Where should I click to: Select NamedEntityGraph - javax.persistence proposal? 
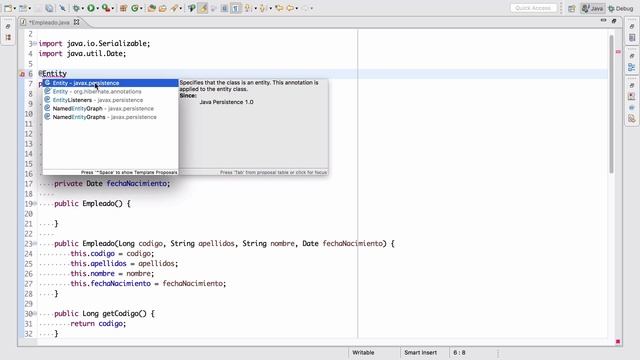(x=111, y=109)
